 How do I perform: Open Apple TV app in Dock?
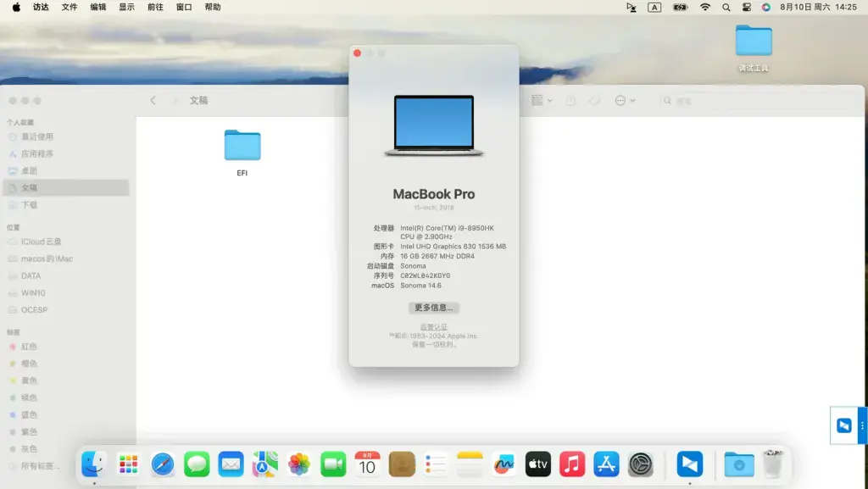[538, 464]
